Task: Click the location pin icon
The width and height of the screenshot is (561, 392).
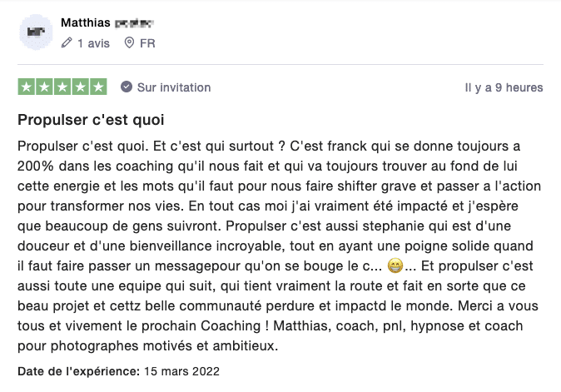Action: point(129,43)
